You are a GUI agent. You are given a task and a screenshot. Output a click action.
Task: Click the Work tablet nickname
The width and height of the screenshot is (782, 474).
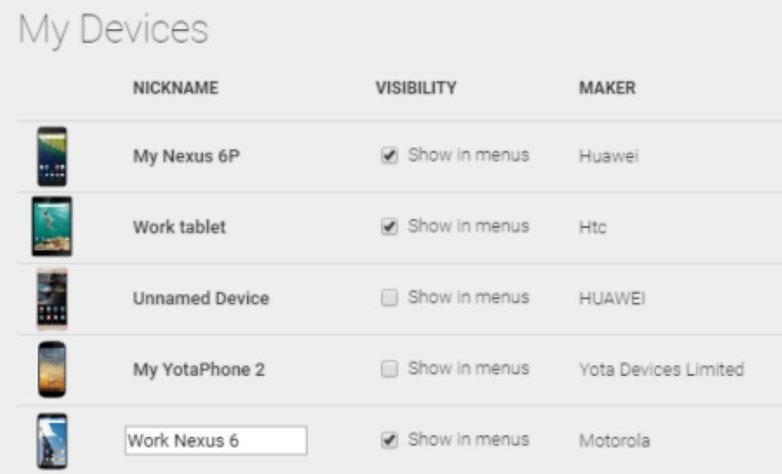coord(179,227)
